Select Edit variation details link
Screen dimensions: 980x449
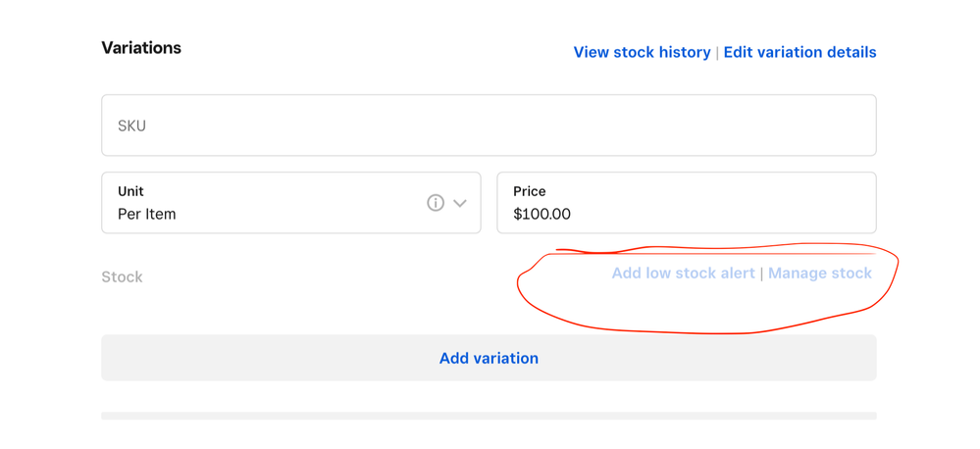click(x=799, y=52)
